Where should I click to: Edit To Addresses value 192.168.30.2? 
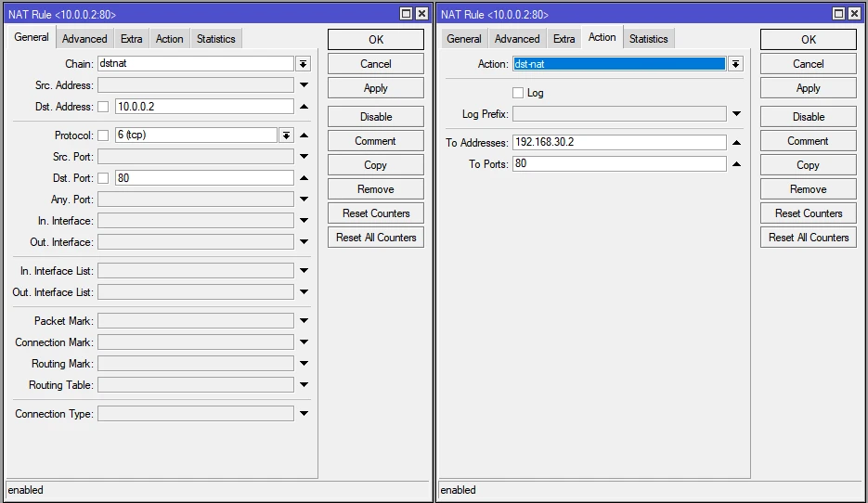click(619, 142)
